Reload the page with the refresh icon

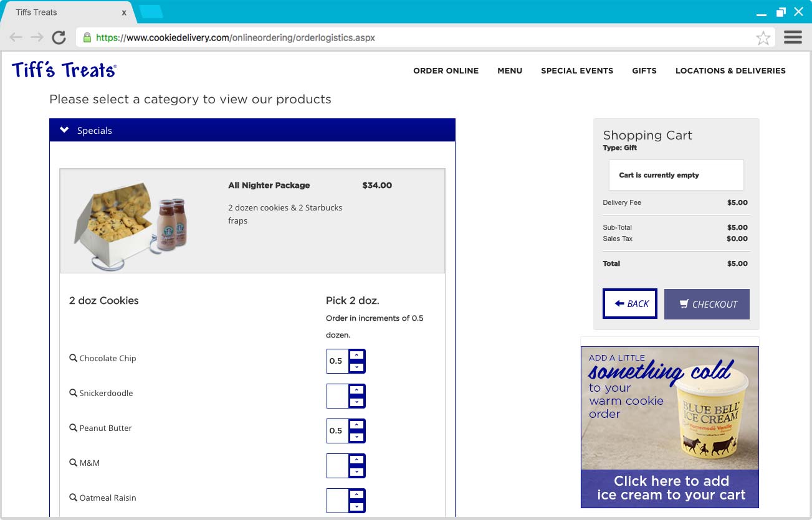59,37
